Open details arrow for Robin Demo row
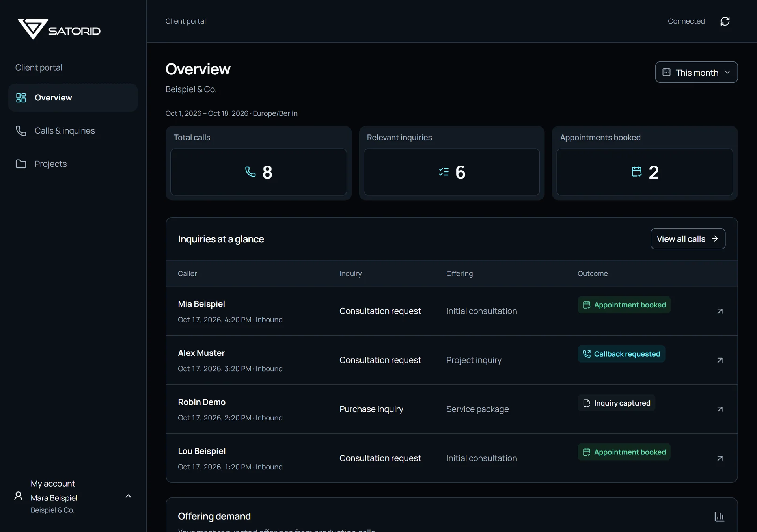The image size is (757, 532). (720, 409)
